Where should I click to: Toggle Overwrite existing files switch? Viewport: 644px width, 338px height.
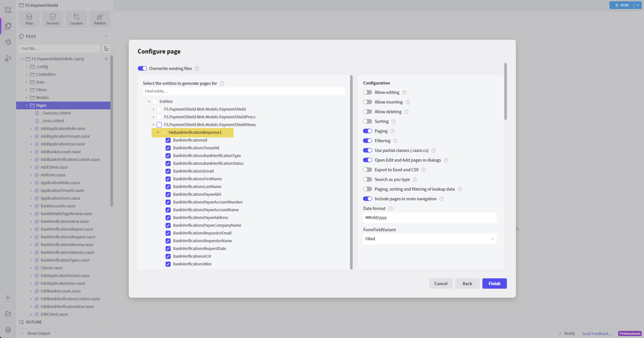point(142,68)
